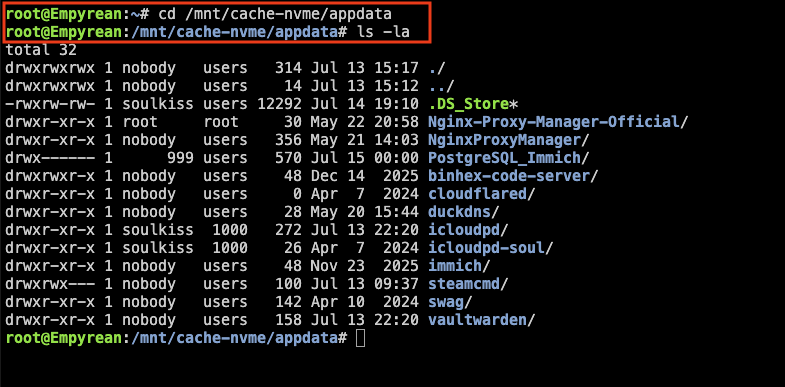Click the steamcmd directory name
785x387 pixels.
[464, 284]
